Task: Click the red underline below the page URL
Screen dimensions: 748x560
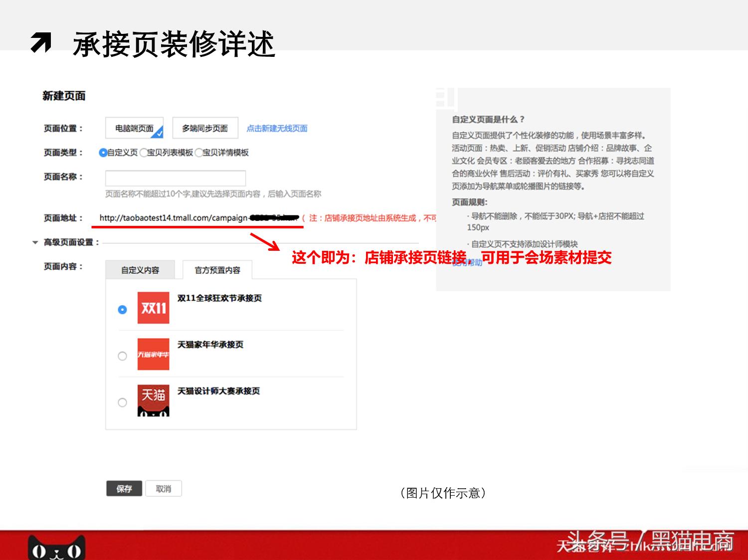Action: [197, 227]
